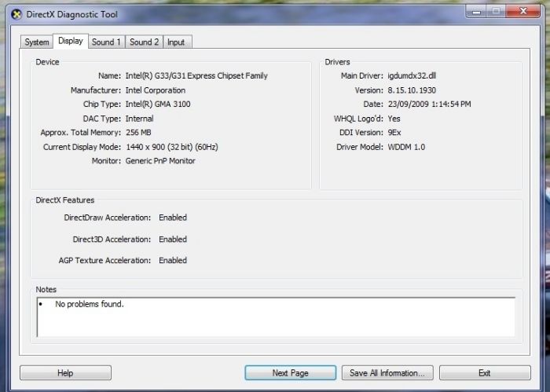Click the Exit button
Image resolution: width=550 pixels, height=392 pixels.
pos(485,372)
